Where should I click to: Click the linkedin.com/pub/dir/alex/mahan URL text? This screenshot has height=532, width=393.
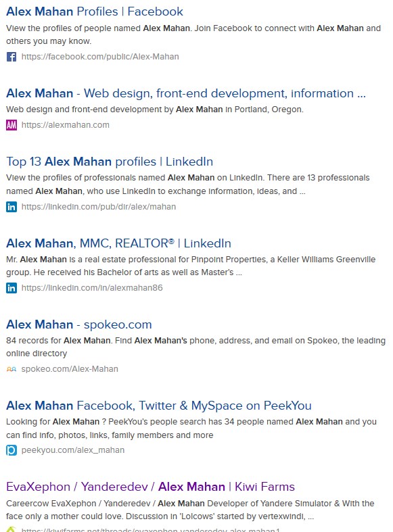pos(99,207)
